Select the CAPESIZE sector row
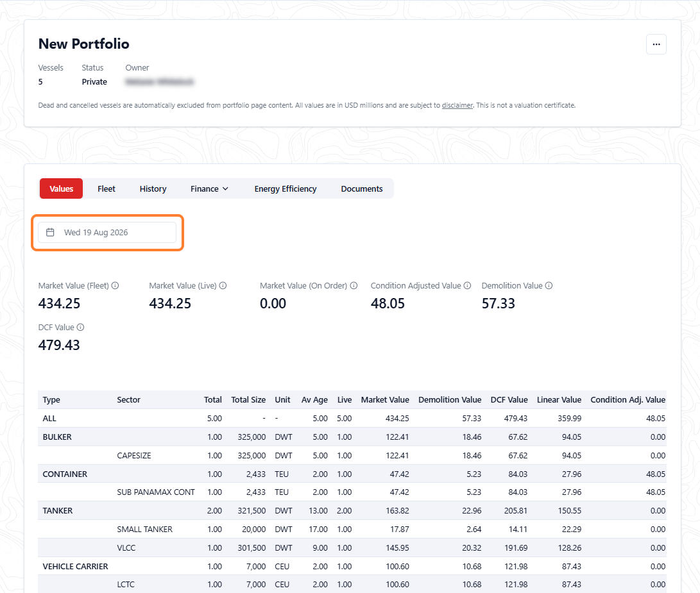The height and width of the screenshot is (593, 700). coord(352,456)
